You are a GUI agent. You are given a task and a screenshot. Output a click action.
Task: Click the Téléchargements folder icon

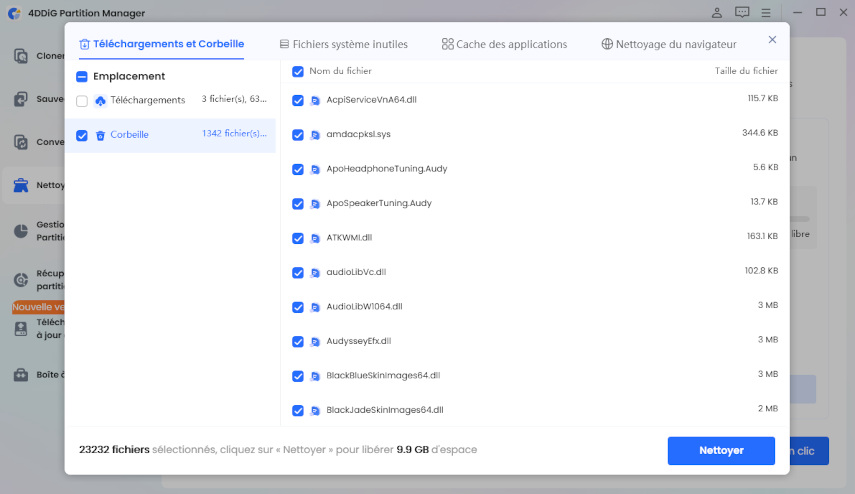point(100,101)
